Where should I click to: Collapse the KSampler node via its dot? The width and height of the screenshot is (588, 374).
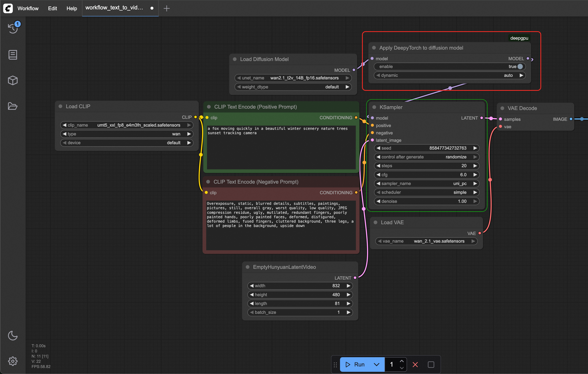(x=374, y=107)
